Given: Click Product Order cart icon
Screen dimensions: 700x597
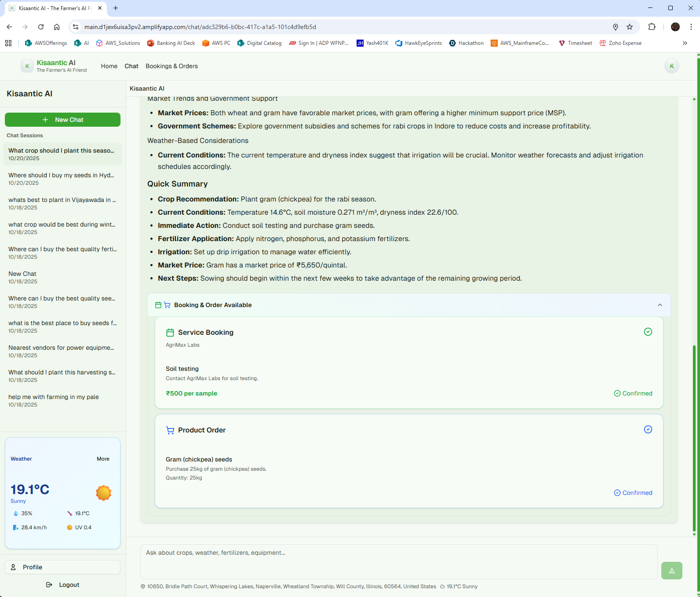Looking at the screenshot, I should pos(170,430).
